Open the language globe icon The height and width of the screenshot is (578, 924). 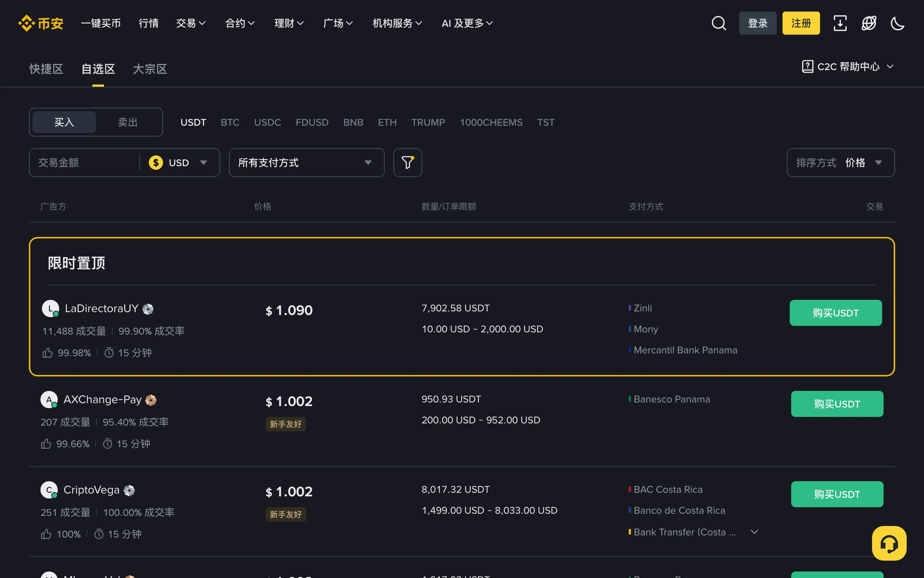(869, 23)
